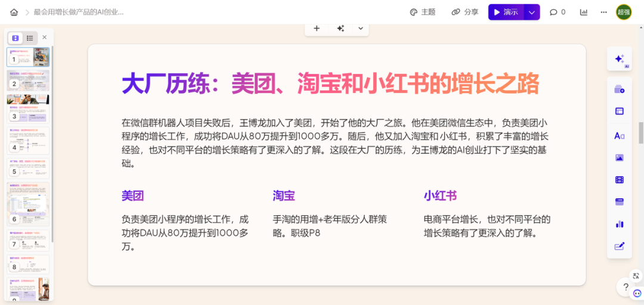
Task: Open the charts and diagrams icon
Action: 620,224
